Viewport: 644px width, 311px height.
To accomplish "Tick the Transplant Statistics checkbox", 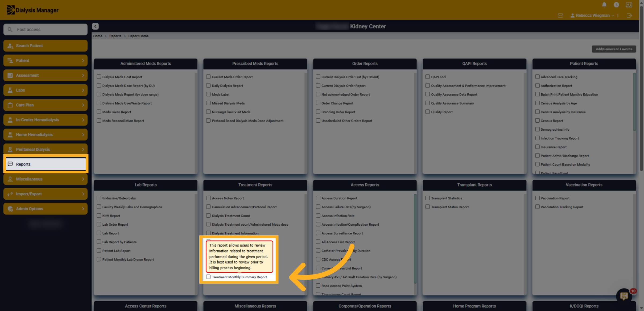I will [427, 198].
